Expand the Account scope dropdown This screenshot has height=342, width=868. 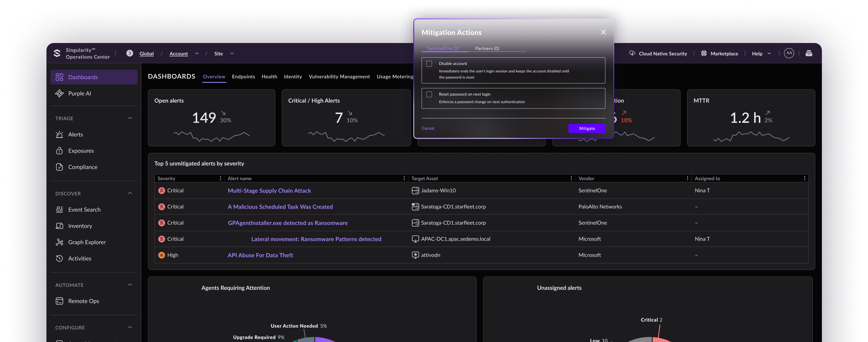pyautogui.click(x=197, y=54)
